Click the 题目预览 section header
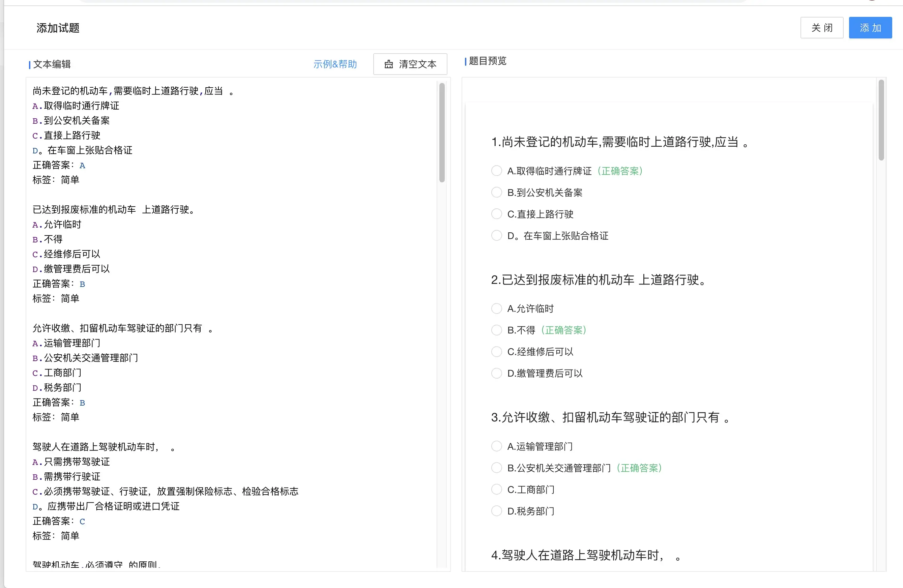Screen dimensions: 903x588 click(488, 61)
